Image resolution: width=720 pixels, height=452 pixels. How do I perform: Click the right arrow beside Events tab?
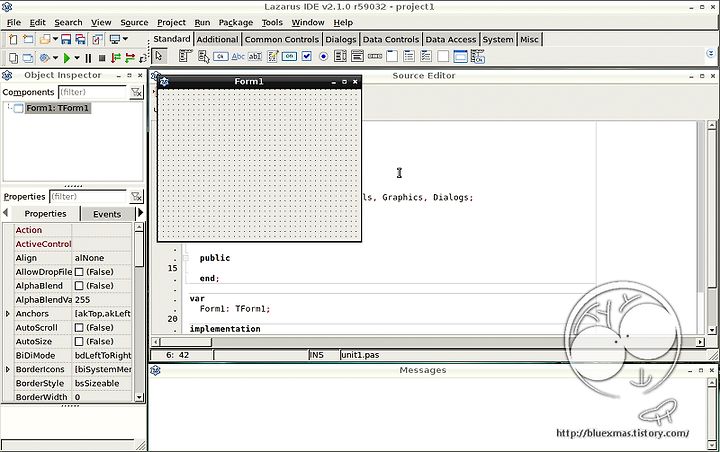point(141,213)
